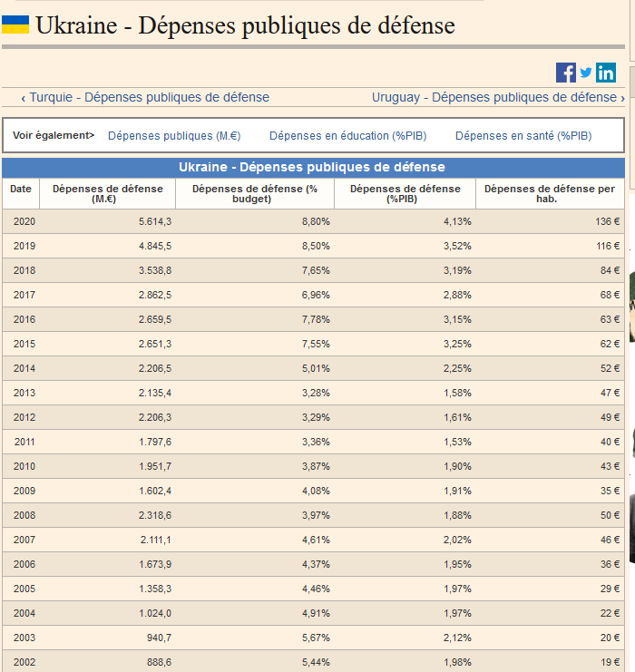The image size is (635, 672).
Task: Select 5,01% budget cell
Action: pos(255,368)
